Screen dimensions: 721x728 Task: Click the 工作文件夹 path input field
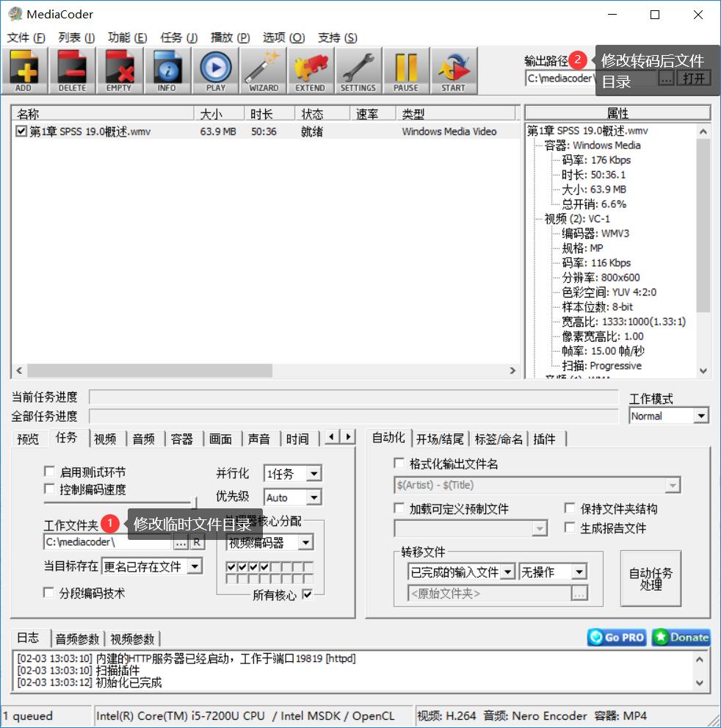tap(107, 542)
